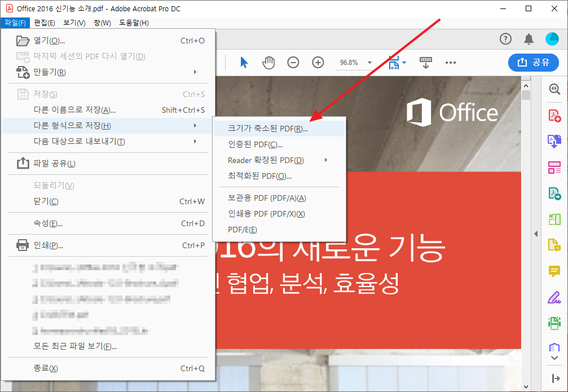
Task: Open the page fit options dropdown arrow
Action: click(404, 63)
